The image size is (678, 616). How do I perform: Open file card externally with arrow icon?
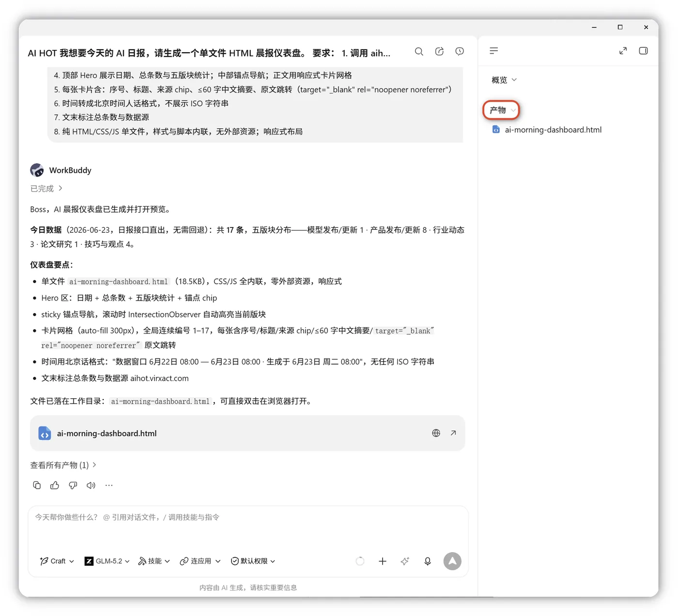coord(453,433)
